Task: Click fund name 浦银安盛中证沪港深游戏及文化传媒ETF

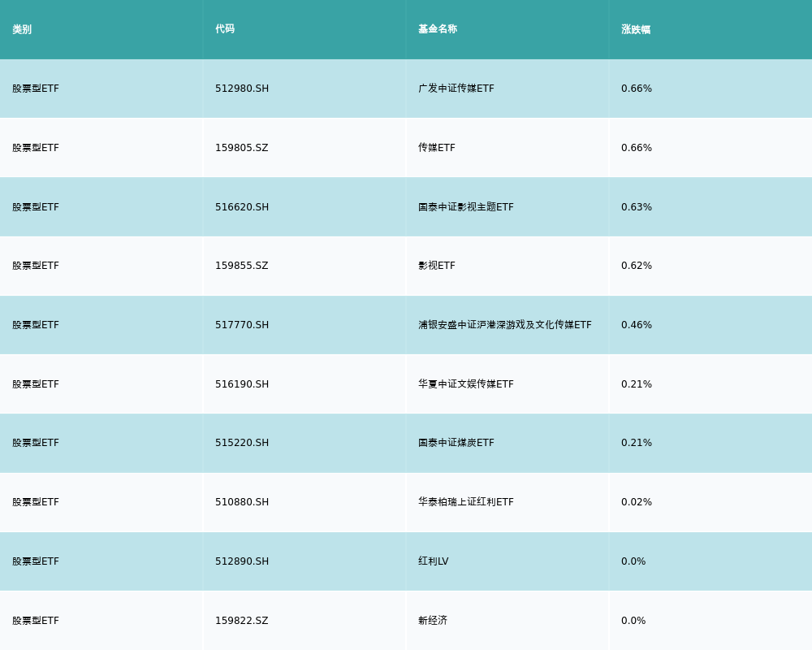Action: [505, 325]
